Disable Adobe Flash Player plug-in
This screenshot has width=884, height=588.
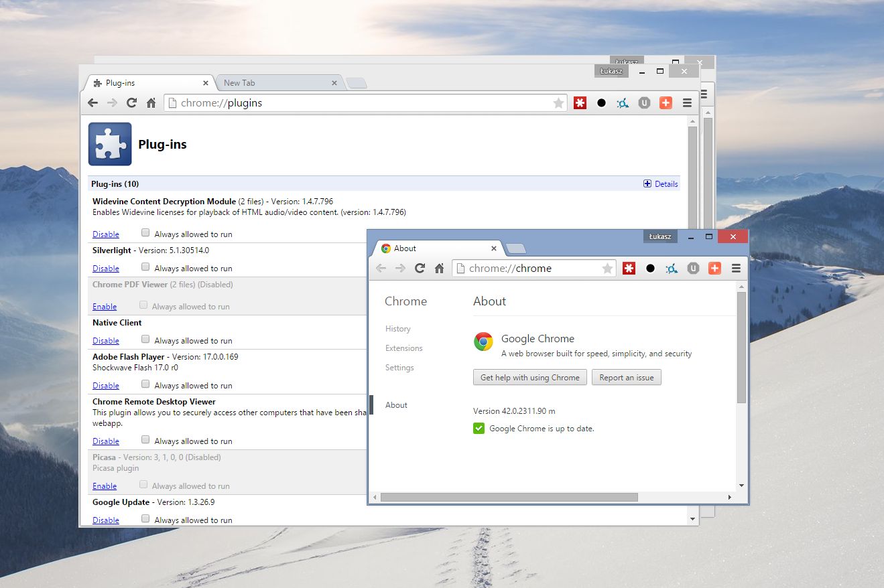pos(106,386)
